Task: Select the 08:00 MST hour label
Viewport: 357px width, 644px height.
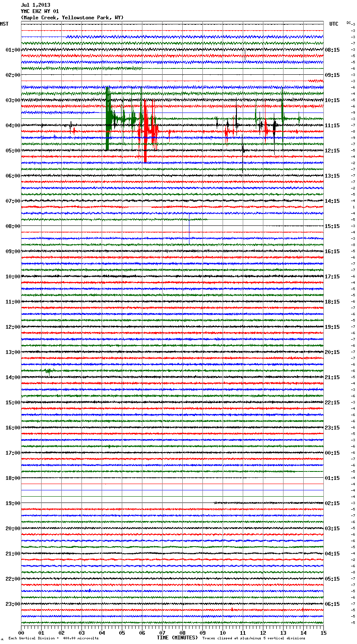Action: [13, 226]
